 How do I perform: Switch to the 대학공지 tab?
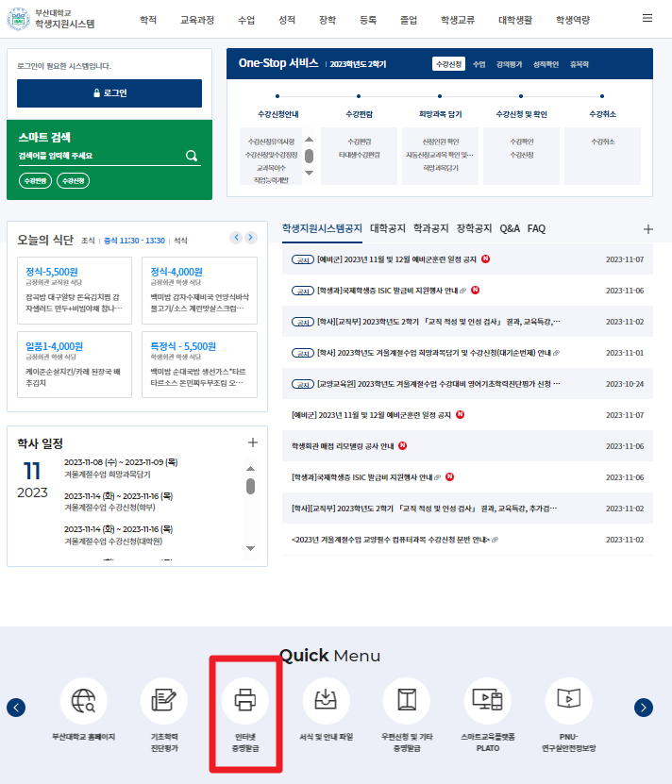388,228
